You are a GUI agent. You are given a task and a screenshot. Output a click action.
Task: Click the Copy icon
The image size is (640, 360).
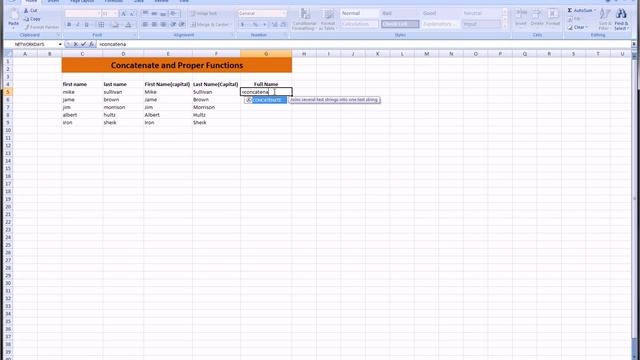pos(26,19)
